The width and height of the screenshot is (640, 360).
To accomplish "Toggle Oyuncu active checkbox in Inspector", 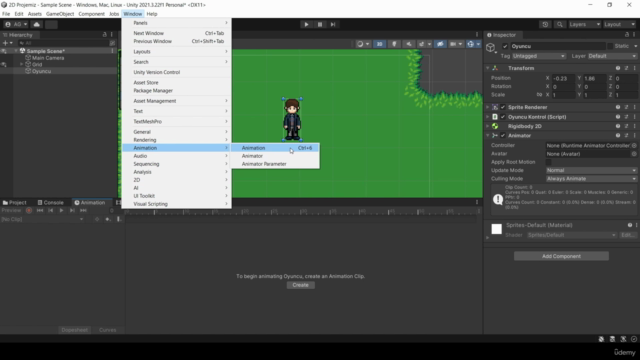I will click(x=505, y=46).
